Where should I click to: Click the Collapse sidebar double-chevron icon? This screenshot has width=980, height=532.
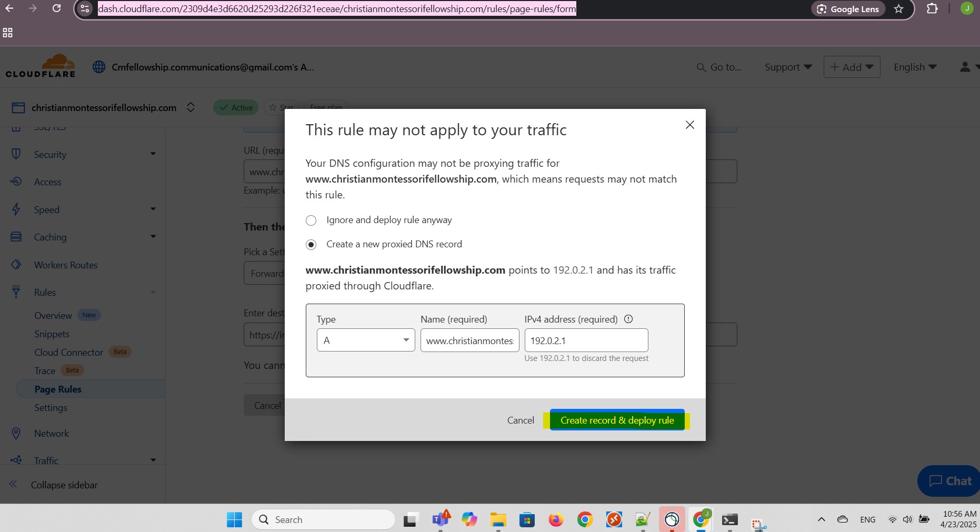coord(13,484)
